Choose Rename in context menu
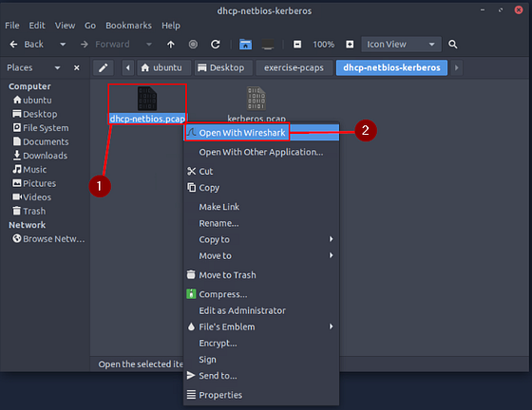This screenshot has width=532, height=410. (261, 223)
